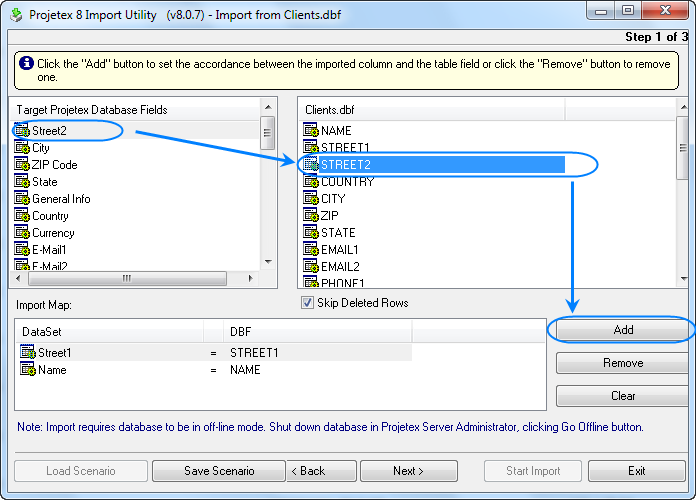The height and width of the screenshot is (500, 696).
Task: Click the DBF column header in Import Map
Action: click(x=318, y=331)
